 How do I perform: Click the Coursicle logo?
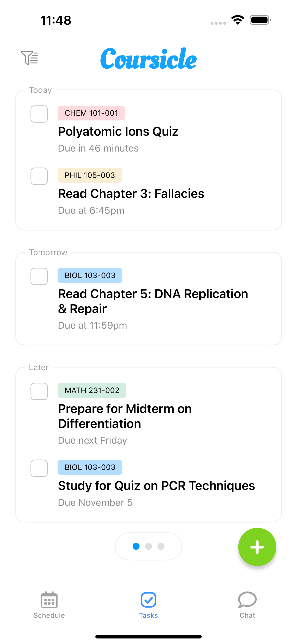click(148, 59)
